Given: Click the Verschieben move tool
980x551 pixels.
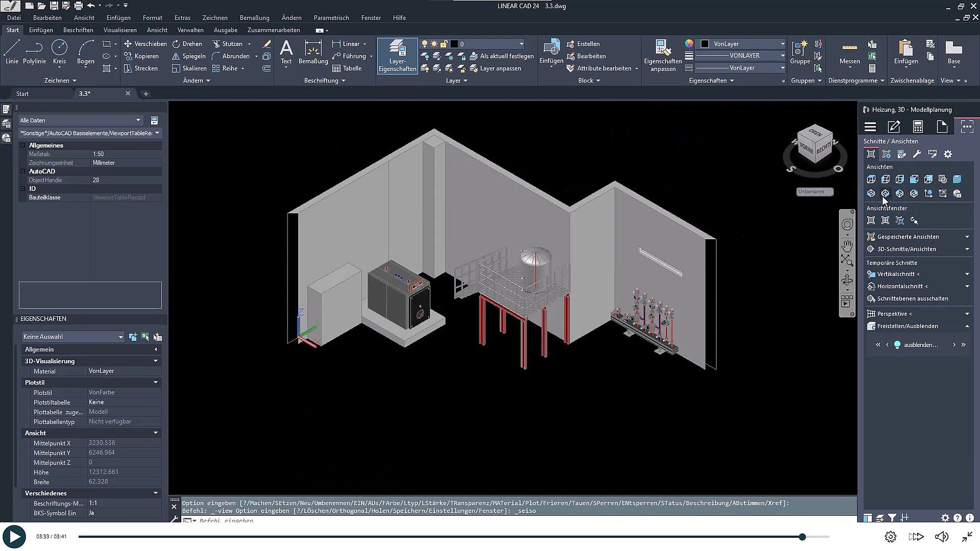Looking at the screenshot, I should pyautogui.click(x=145, y=44).
